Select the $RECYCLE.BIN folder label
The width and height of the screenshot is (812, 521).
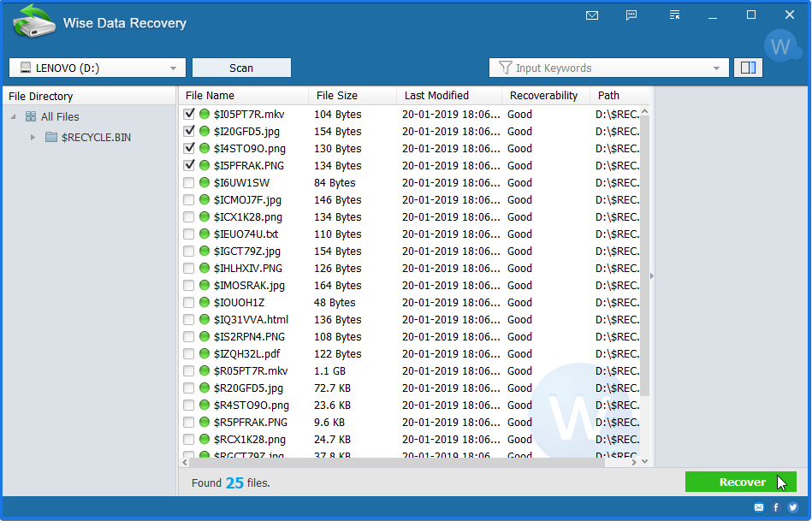[96, 137]
